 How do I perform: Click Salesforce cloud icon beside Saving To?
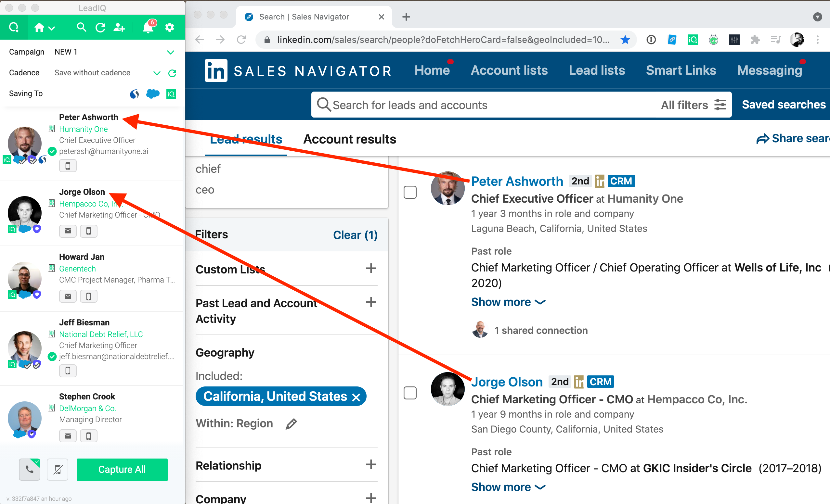[x=153, y=94]
